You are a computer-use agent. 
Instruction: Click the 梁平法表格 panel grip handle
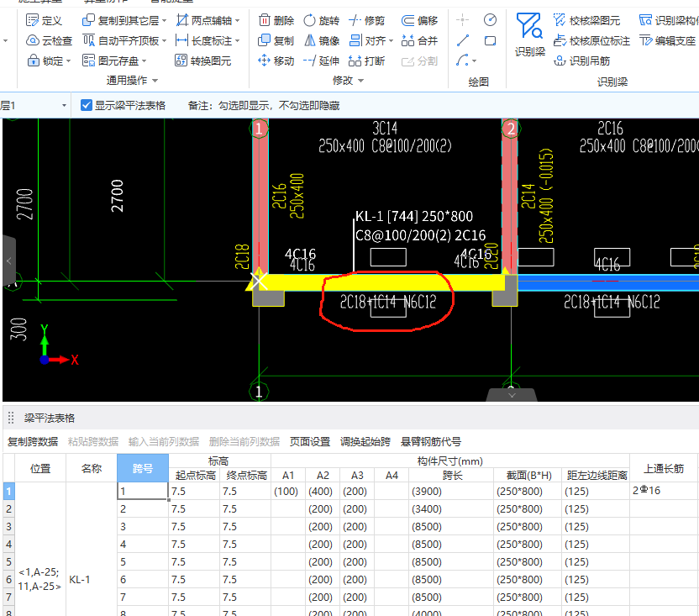tap(11, 418)
